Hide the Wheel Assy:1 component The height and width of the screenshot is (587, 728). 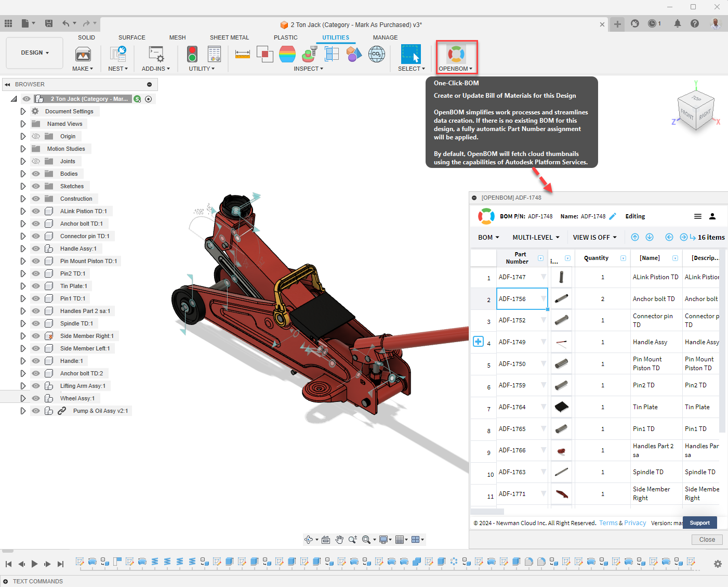pyautogui.click(x=36, y=398)
